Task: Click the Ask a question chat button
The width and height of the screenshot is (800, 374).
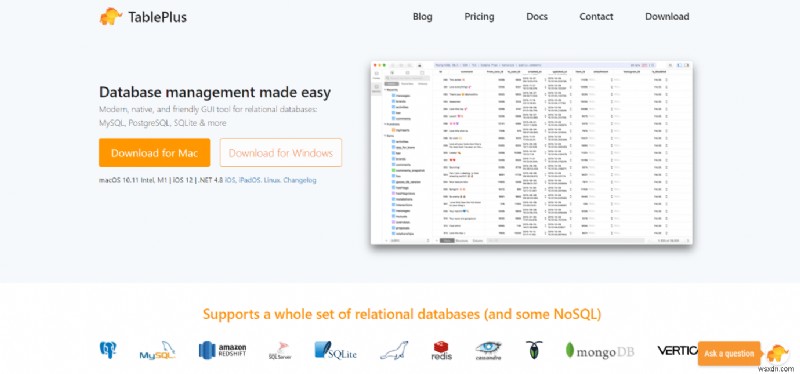Action: 729,353
